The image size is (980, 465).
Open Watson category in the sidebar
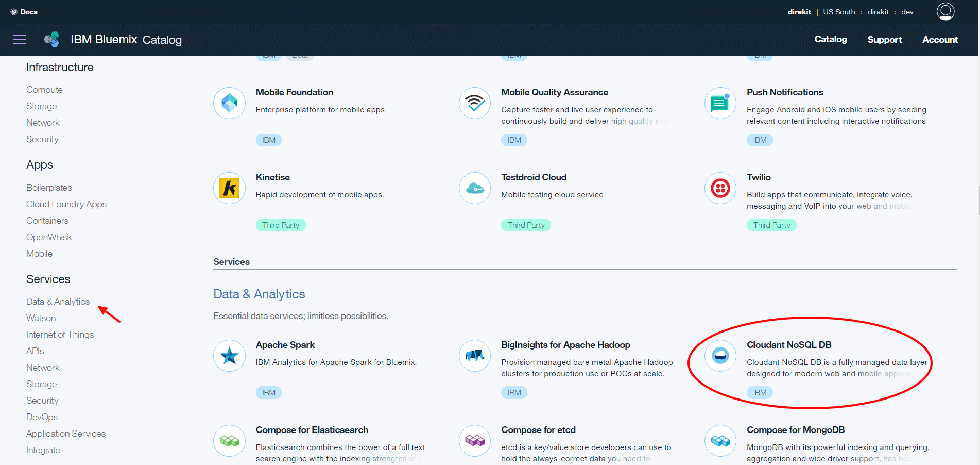point(41,318)
